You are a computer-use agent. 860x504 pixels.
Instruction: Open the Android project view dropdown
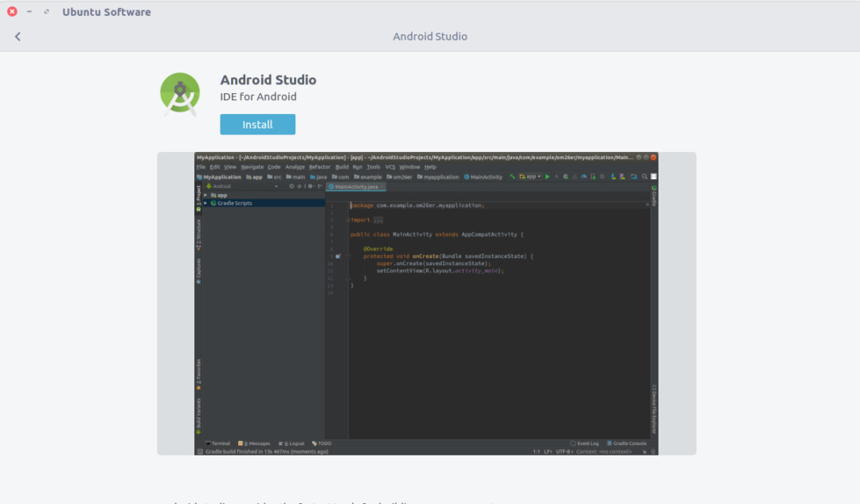(276, 186)
